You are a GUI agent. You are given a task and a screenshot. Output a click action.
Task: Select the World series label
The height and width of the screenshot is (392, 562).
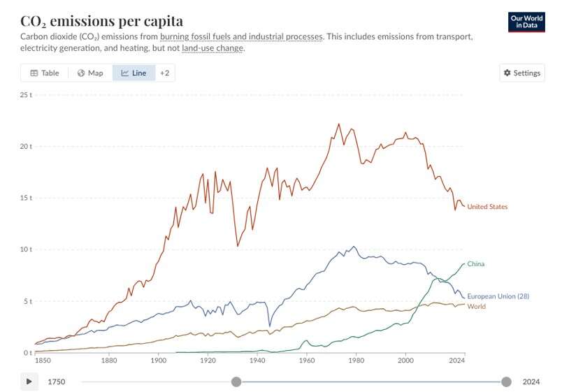pos(476,307)
